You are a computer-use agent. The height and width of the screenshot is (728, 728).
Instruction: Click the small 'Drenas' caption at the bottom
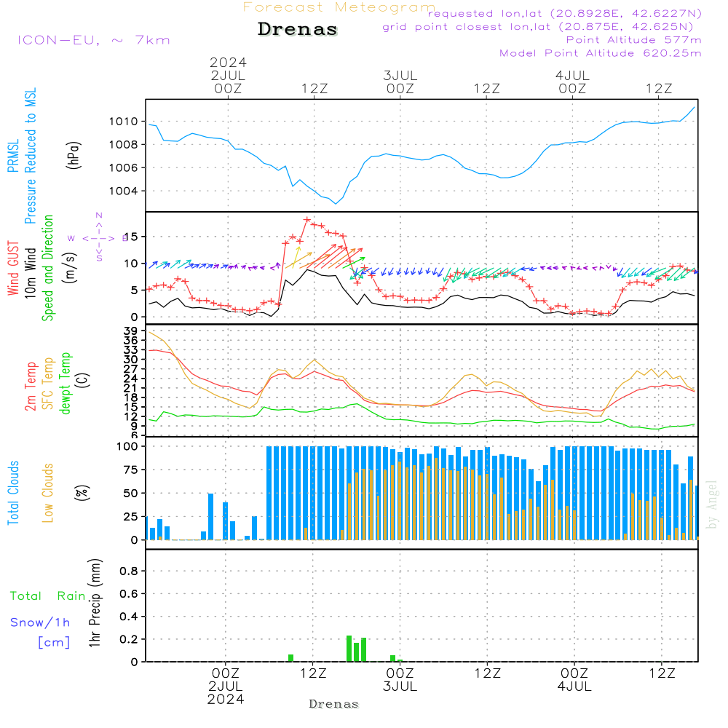click(x=334, y=704)
